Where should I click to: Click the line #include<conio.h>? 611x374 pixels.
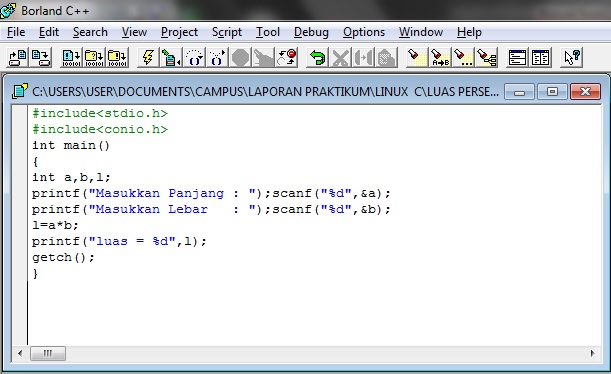pyautogui.click(x=100, y=129)
